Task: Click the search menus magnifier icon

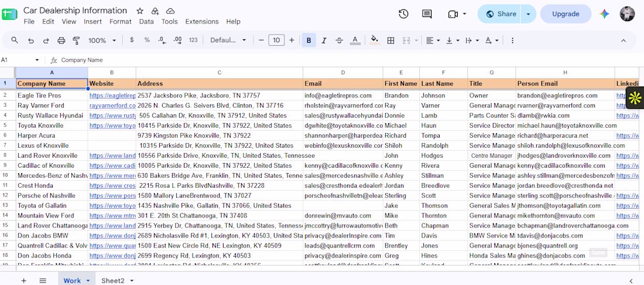Action: click(15, 40)
